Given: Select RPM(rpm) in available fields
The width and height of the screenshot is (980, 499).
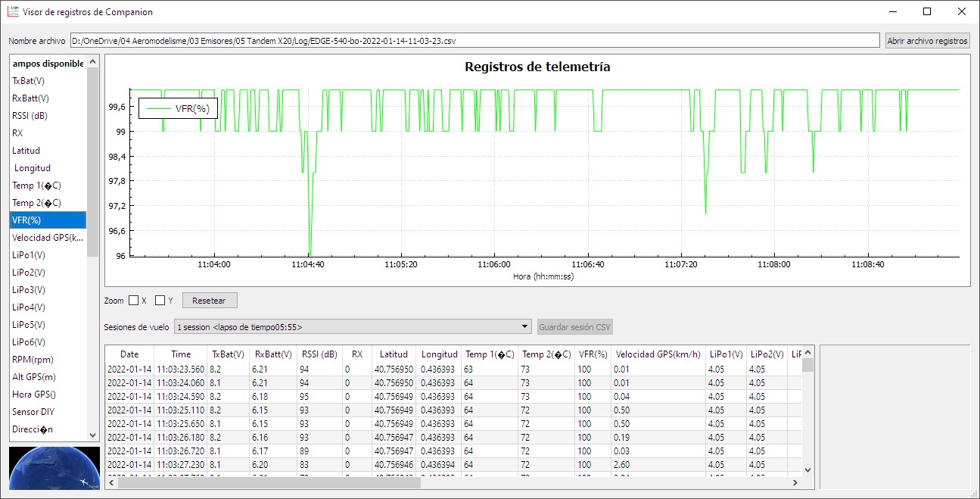Looking at the screenshot, I should click(33, 360).
